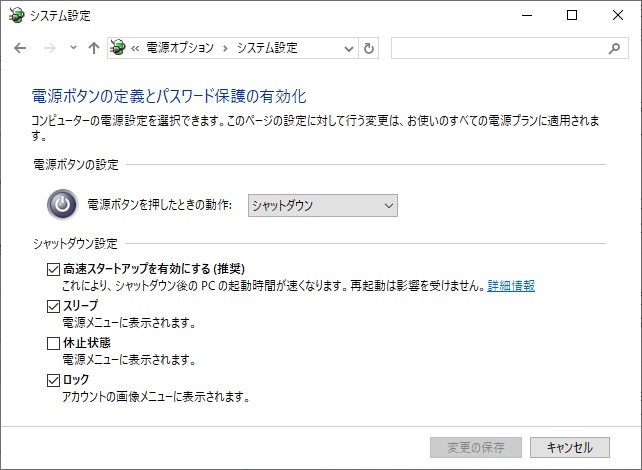Enable the 休止状態 checkbox
642x470 pixels.
tap(54, 343)
